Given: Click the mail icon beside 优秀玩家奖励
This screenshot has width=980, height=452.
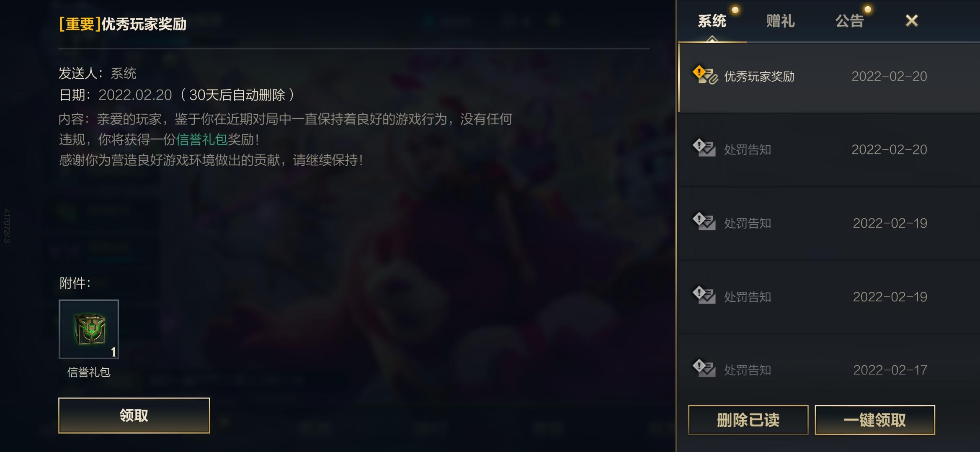Looking at the screenshot, I should [705, 75].
